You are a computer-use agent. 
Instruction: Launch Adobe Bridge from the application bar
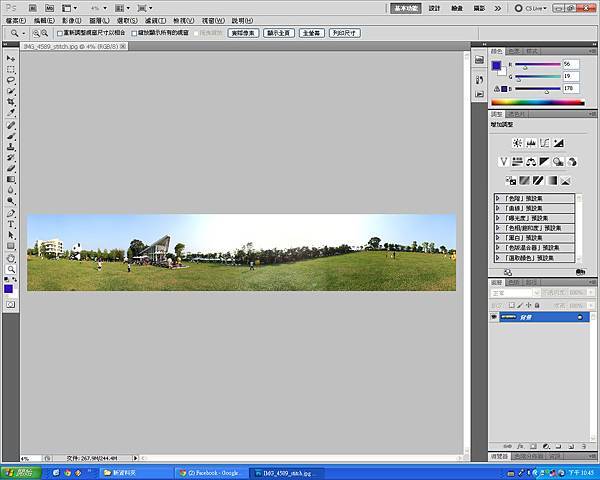[33, 8]
